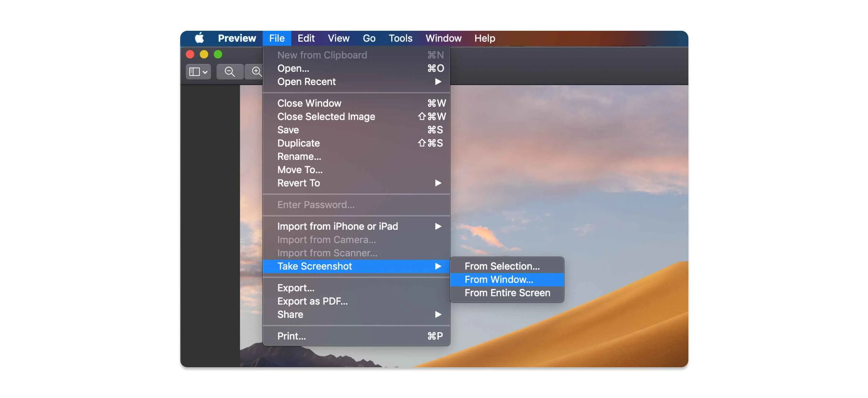Open the Apple menu
This screenshot has height=398, width=868.
(x=199, y=38)
